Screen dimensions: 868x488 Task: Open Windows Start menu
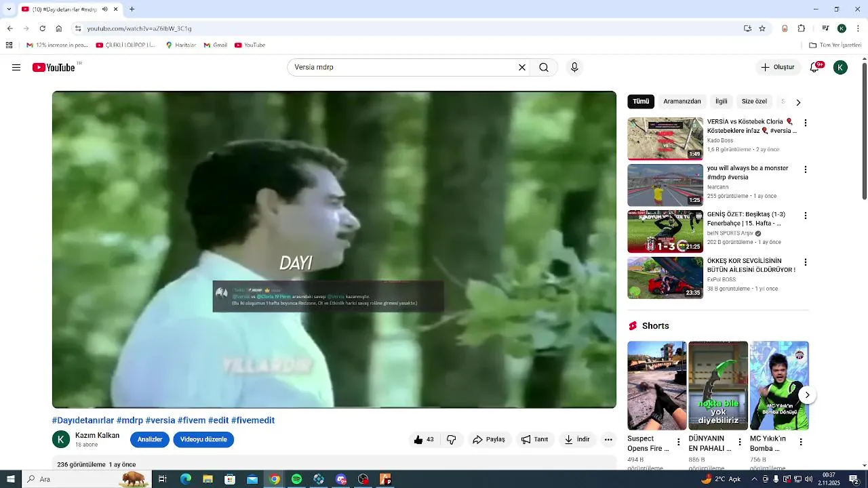coord(10,479)
